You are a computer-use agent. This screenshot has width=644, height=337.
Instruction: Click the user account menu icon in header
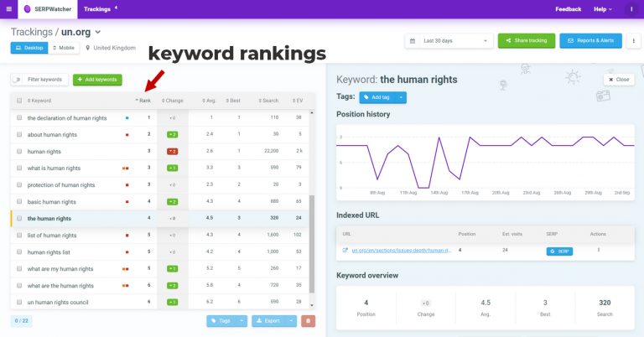pyautogui.click(x=631, y=9)
